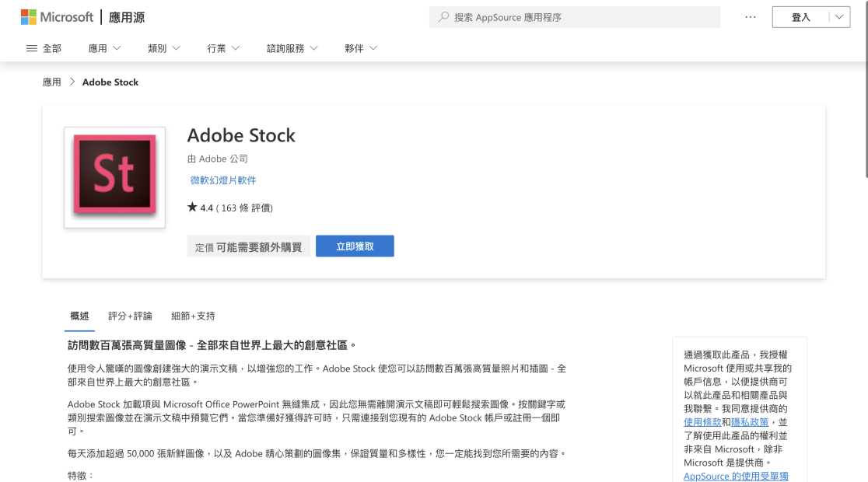
Task: Go to 應用 breadcrumb link
Action: point(52,82)
